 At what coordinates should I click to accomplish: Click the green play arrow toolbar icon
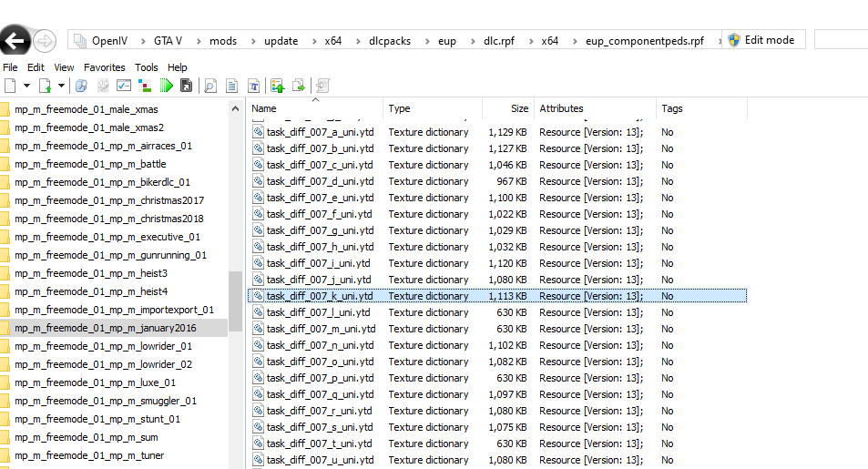click(x=166, y=86)
